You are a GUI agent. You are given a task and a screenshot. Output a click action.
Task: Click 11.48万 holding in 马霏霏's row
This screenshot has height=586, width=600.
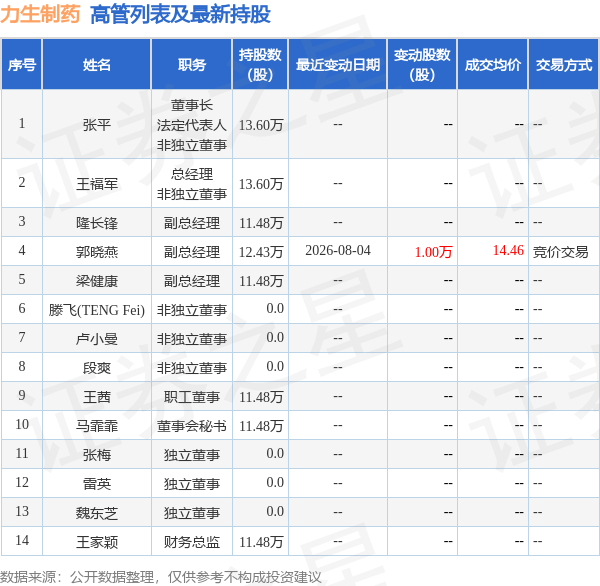point(261,426)
